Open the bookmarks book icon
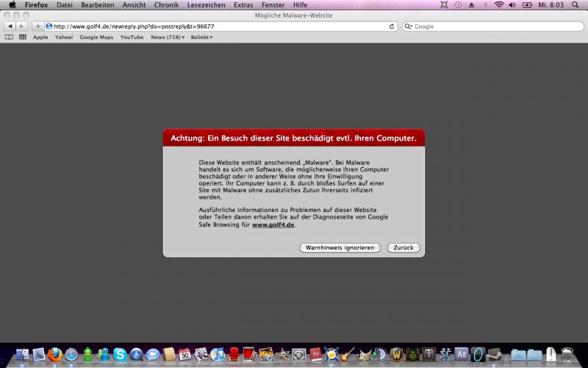The image size is (588, 368). [9, 38]
